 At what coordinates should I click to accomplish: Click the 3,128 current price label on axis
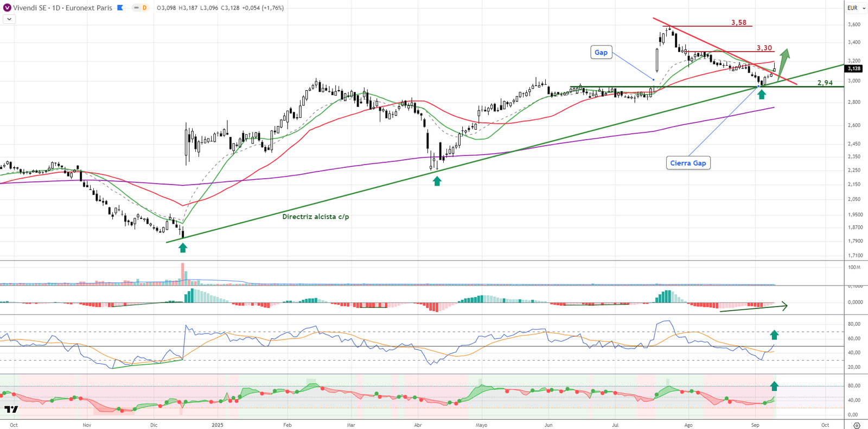pos(854,68)
